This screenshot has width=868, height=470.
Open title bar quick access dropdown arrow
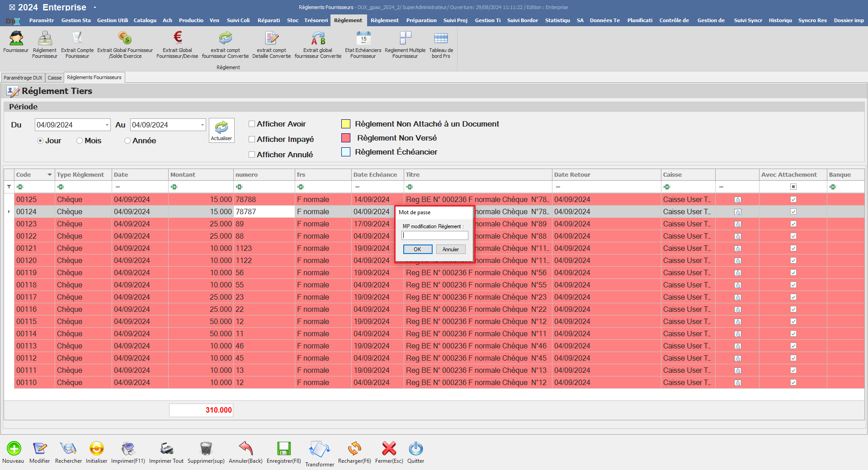95,8
